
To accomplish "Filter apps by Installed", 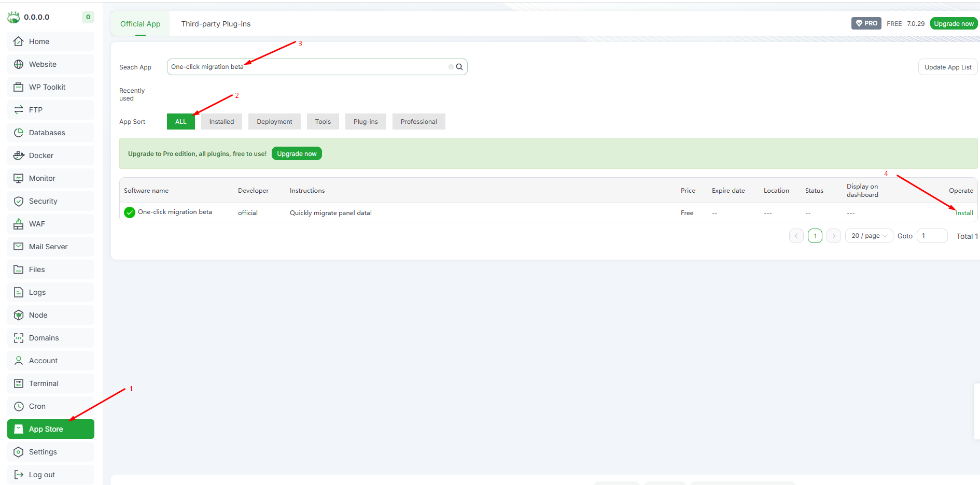I will [221, 122].
